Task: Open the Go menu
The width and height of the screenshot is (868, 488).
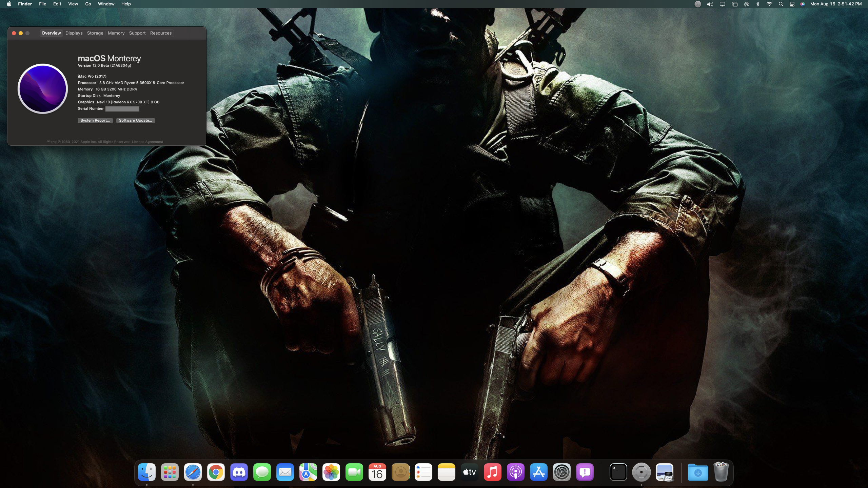Action: [88, 4]
